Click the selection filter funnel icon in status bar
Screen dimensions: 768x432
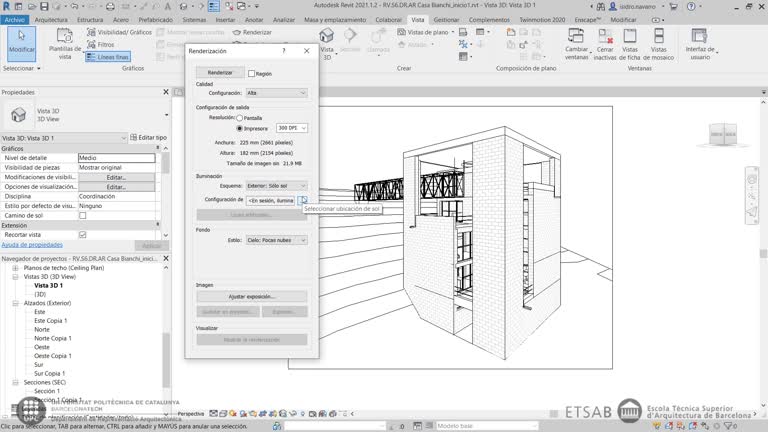[x=728, y=426]
